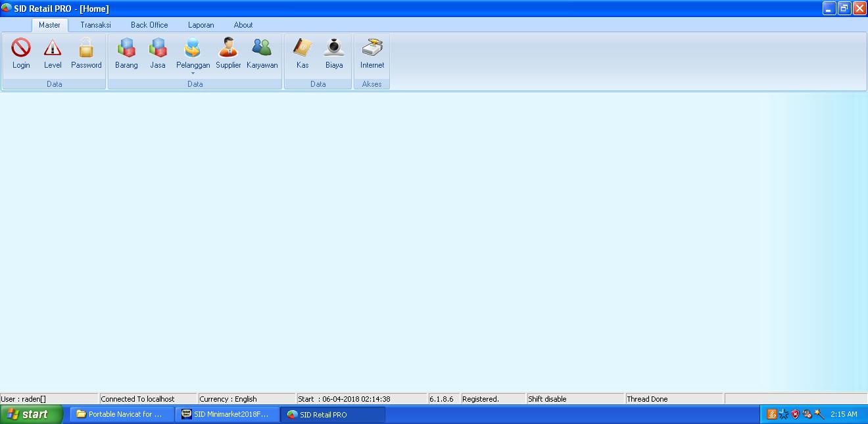The height and width of the screenshot is (424, 868).
Task: Expand the Pelanggan dropdown arrow
Action: tap(193, 73)
